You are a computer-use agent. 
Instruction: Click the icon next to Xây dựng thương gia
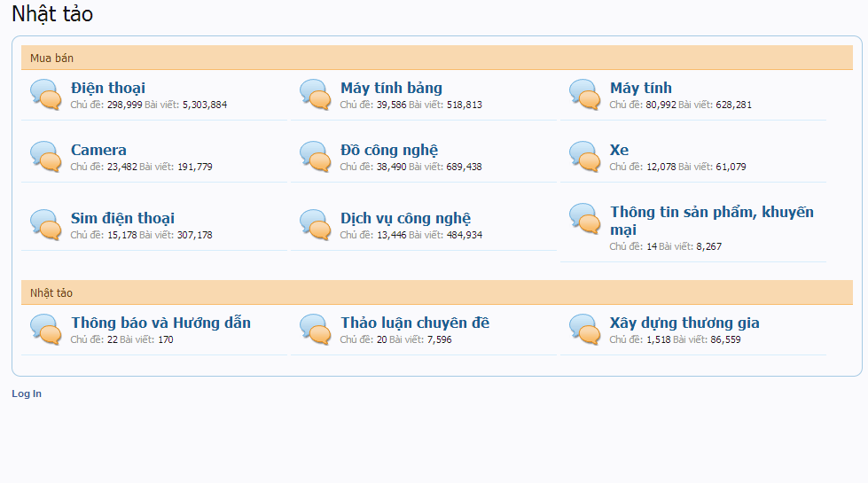[584, 329]
